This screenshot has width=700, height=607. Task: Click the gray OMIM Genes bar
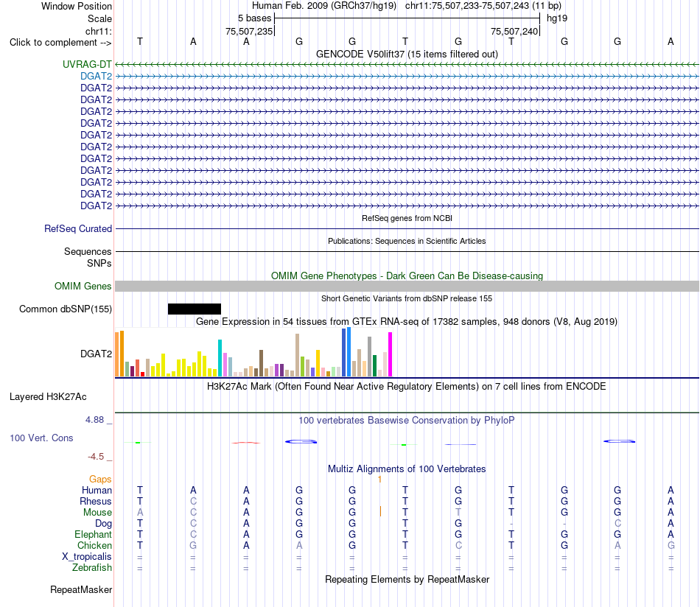407,286
